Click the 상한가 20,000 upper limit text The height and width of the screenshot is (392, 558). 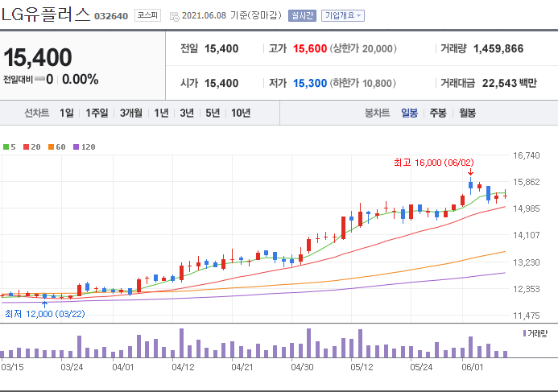363,49
